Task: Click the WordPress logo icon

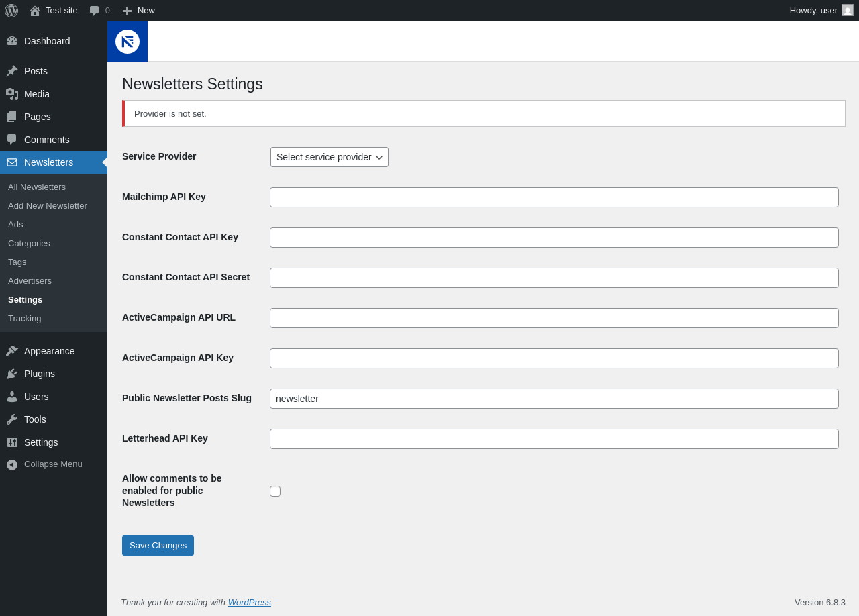Action: coord(11,11)
